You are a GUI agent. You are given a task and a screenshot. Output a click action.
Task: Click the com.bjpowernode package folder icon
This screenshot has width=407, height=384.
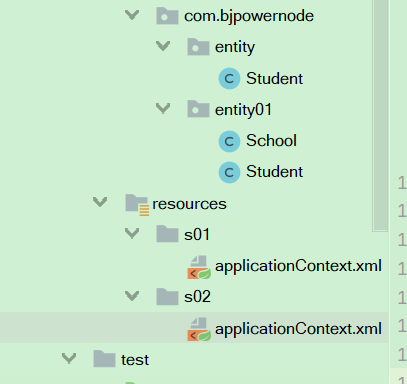click(167, 16)
